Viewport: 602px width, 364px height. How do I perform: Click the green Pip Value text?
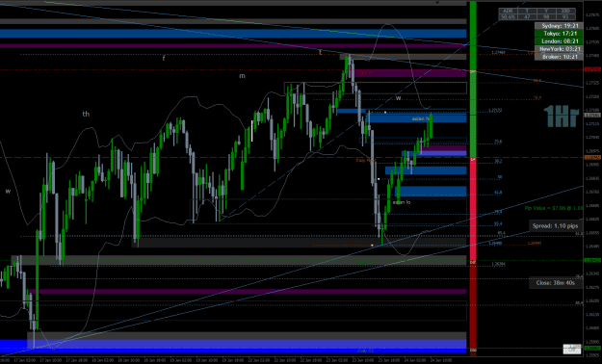(x=554, y=208)
